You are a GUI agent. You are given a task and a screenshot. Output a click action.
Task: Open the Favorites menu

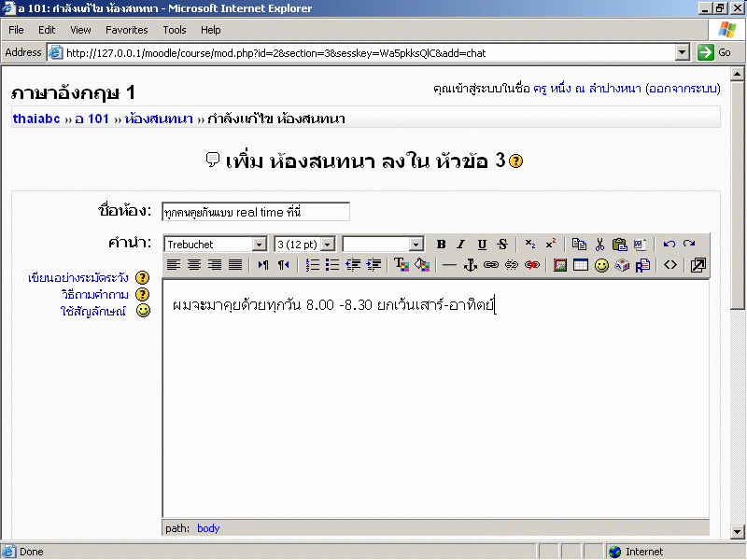(127, 30)
